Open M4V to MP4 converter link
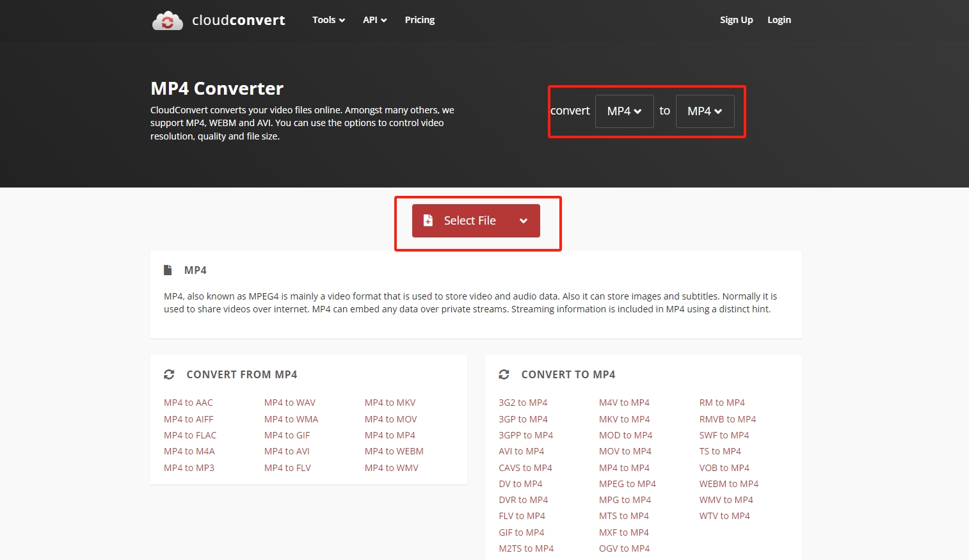 (x=624, y=403)
